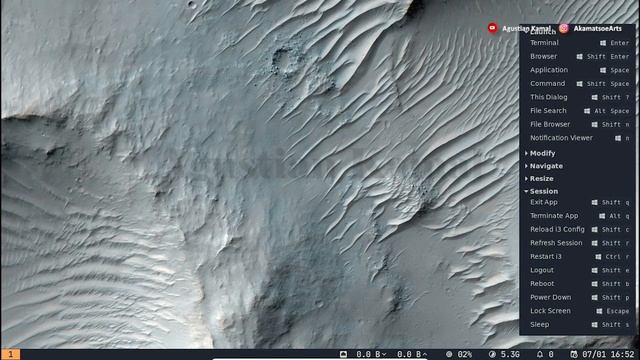Click the Windows key icon in Restart i3 row
640x360 pixels.
click(x=598, y=257)
